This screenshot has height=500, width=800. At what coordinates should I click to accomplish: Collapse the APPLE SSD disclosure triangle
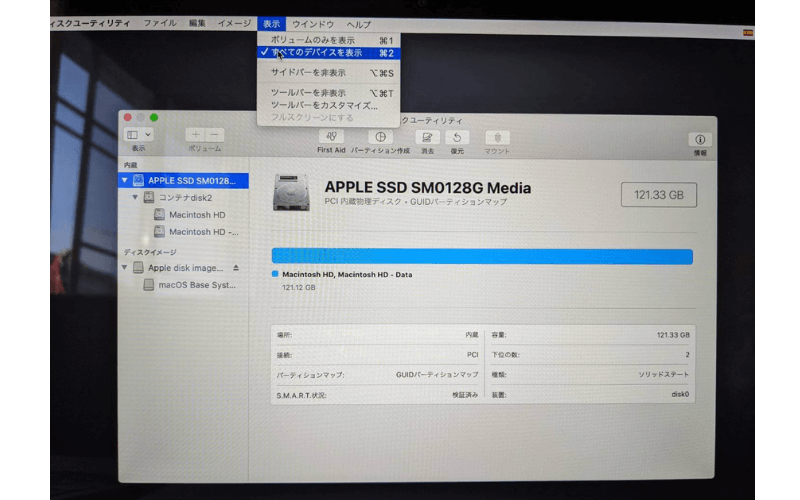[x=124, y=180]
